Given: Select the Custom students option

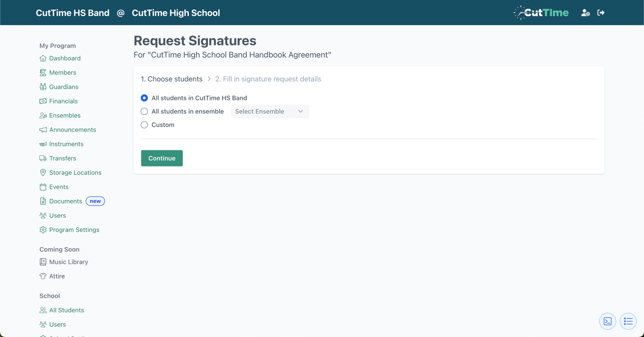Looking at the screenshot, I should (144, 125).
